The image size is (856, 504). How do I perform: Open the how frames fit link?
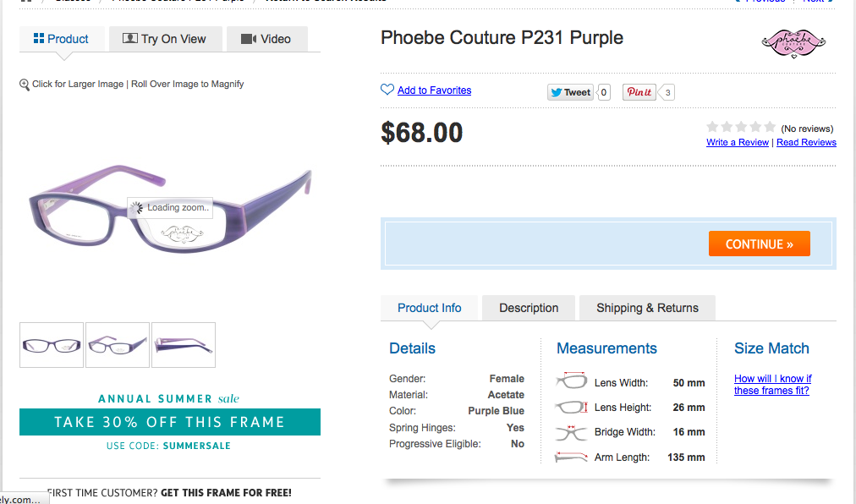(772, 385)
